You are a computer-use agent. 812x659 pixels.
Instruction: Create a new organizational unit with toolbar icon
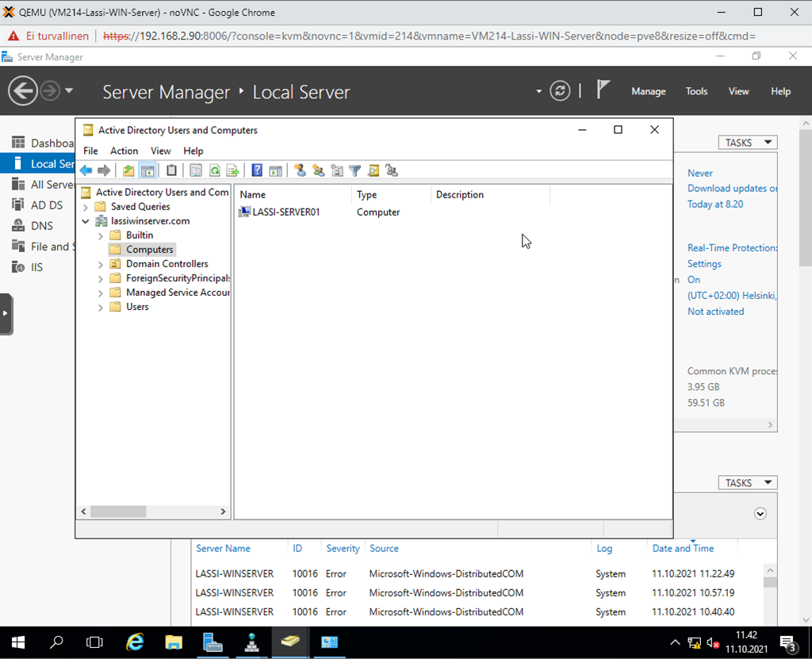coord(337,170)
